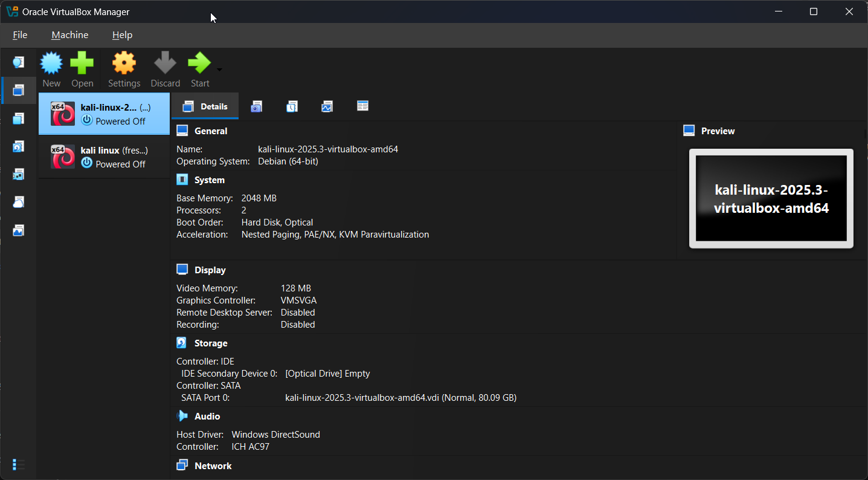
Task: Open the File menu
Action: pos(20,35)
